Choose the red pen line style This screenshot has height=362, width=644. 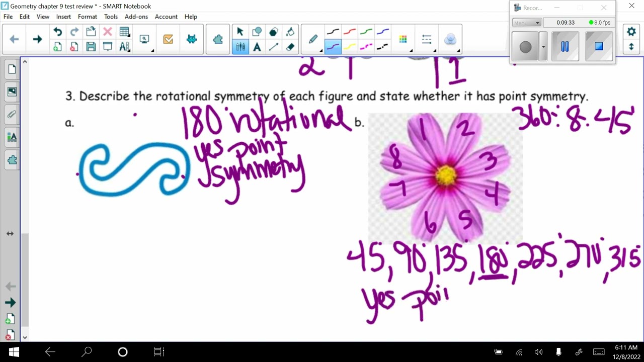tap(350, 32)
